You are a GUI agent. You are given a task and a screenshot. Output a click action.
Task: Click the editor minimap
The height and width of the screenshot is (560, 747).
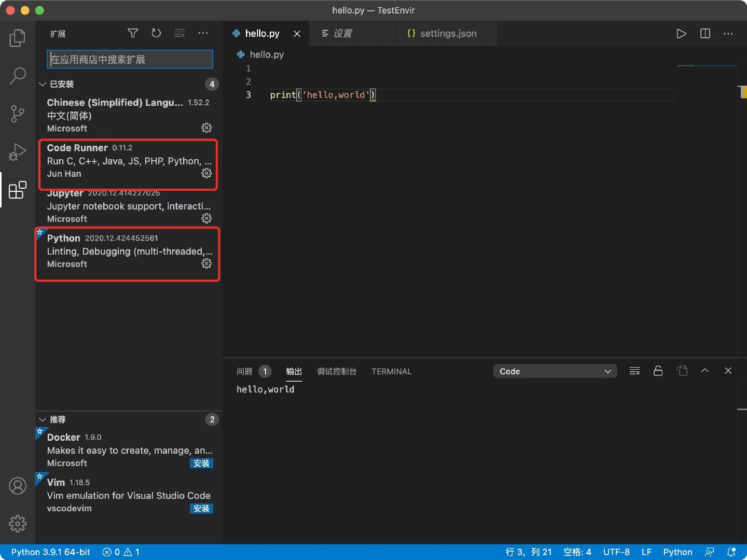[x=707, y=66]
